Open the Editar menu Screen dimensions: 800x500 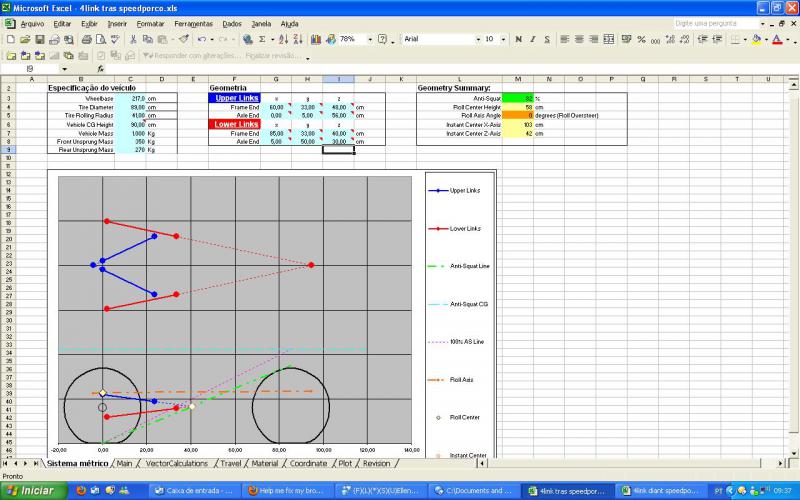pyautogui.click(x=62, y=24)
